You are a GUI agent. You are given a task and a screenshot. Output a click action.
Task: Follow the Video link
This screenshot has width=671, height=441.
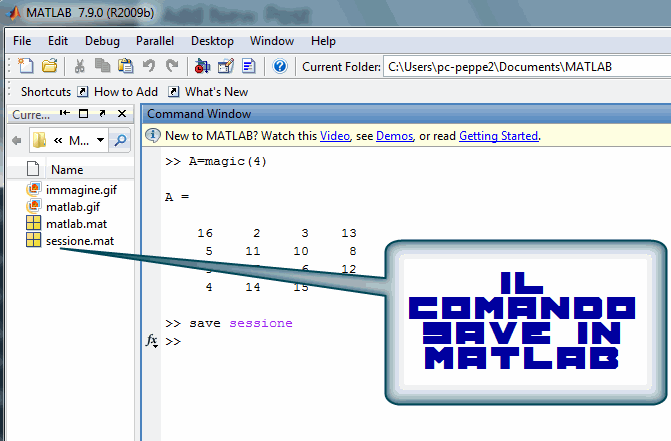tap(335, 136)
